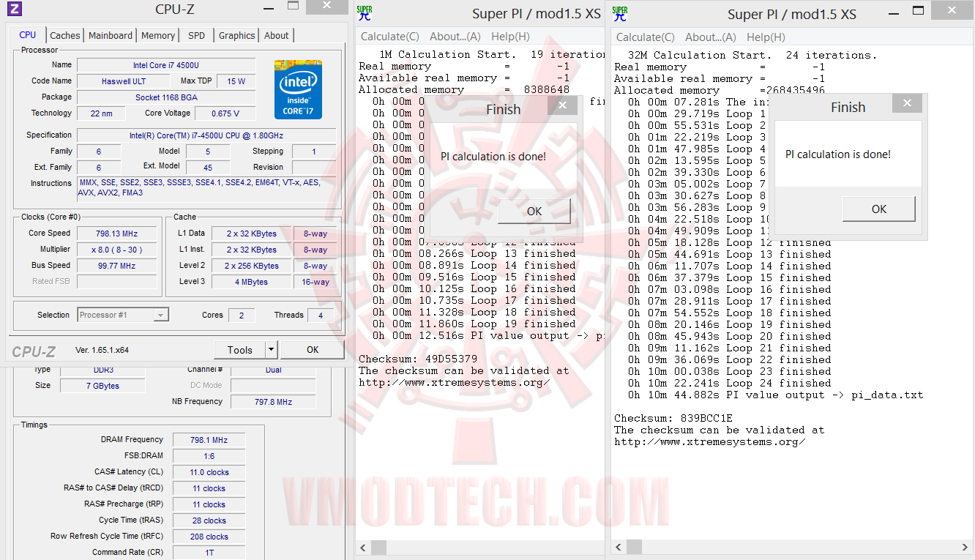Click left scroll arrow in 32M Super PI window
975x560 pixels.
(618, 547)
